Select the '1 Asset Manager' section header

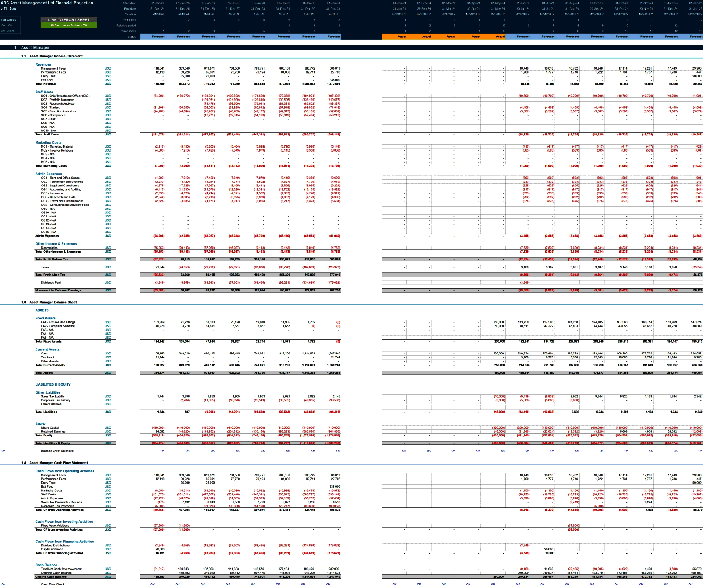[x=32, y=48]
